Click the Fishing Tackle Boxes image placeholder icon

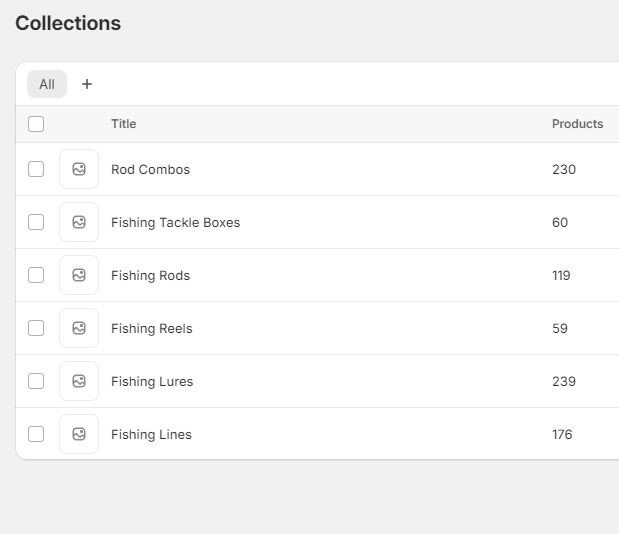(x=79, y=222)
